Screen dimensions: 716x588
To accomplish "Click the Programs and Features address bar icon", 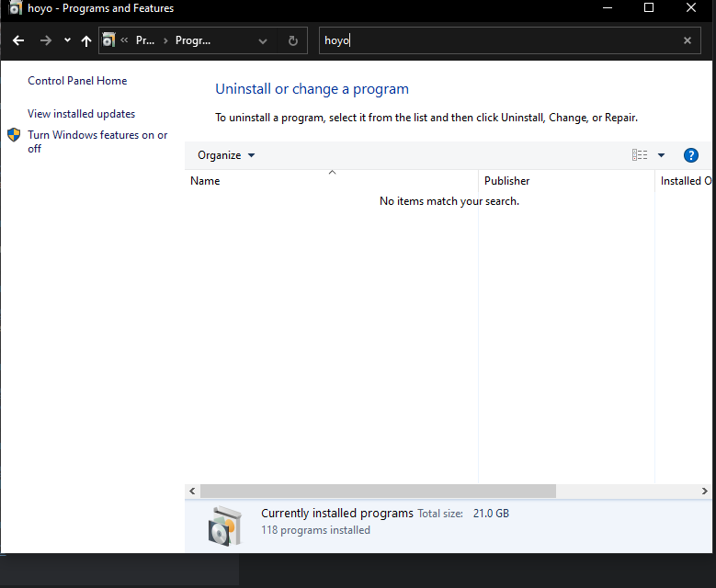I will pyautogui.click(x=108, y=40).
